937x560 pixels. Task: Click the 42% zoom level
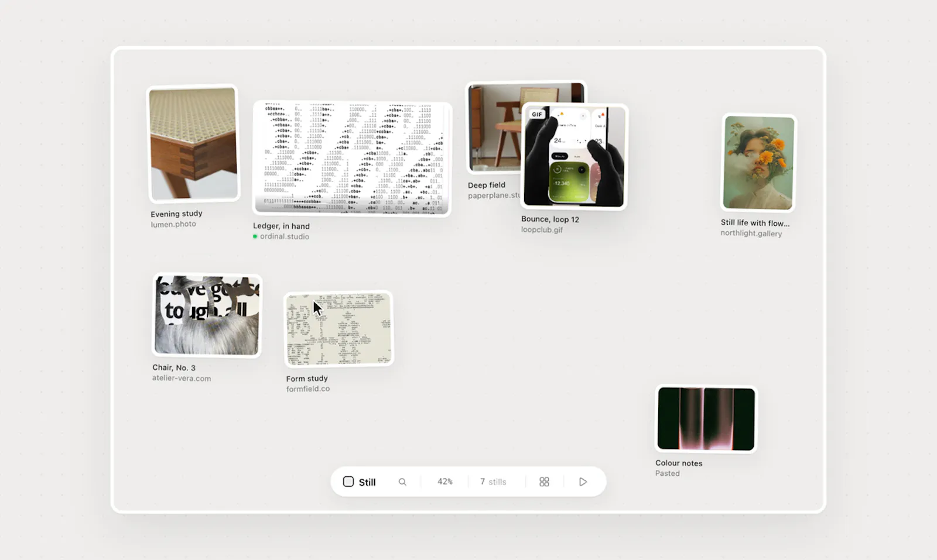tap(445, 482)
